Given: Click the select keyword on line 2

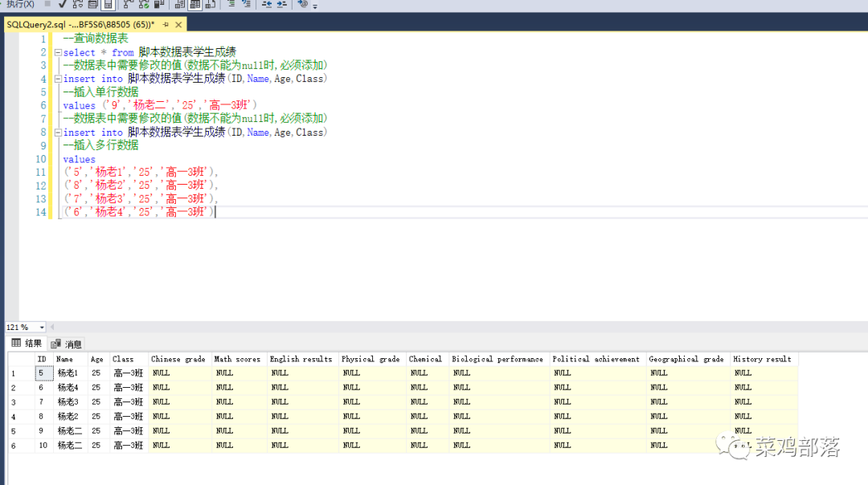Looking at the screenshot, I should [x=79, y=52].
